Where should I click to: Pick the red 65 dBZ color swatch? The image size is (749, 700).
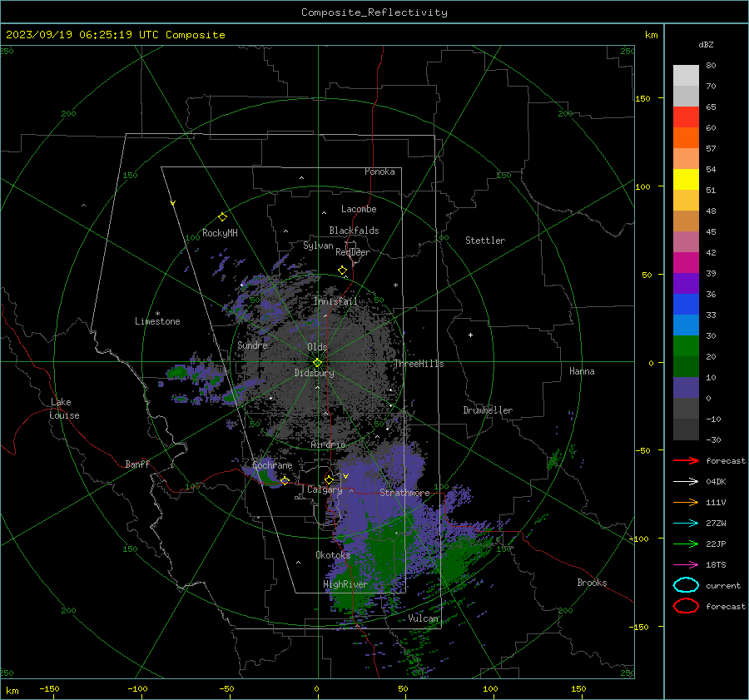coord(686,117)
